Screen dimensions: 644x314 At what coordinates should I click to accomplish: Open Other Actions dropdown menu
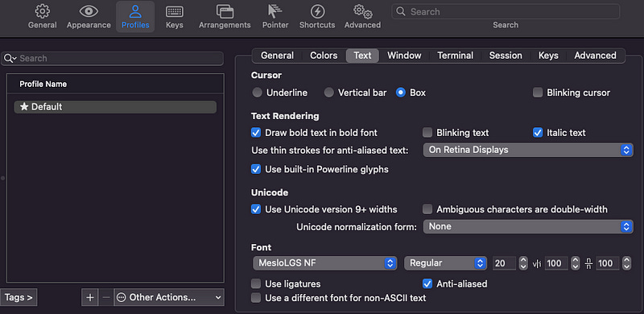point(169,297)
